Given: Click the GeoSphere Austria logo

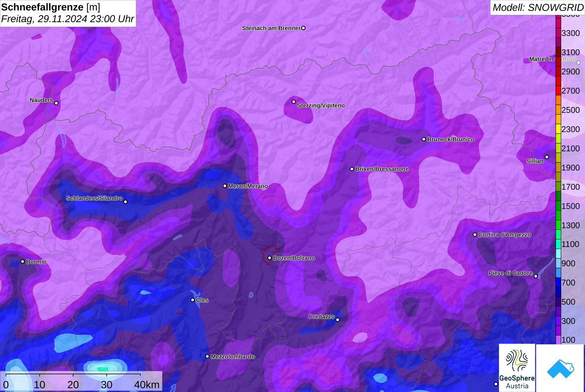Looking at the screenshot, I should 517,368.
